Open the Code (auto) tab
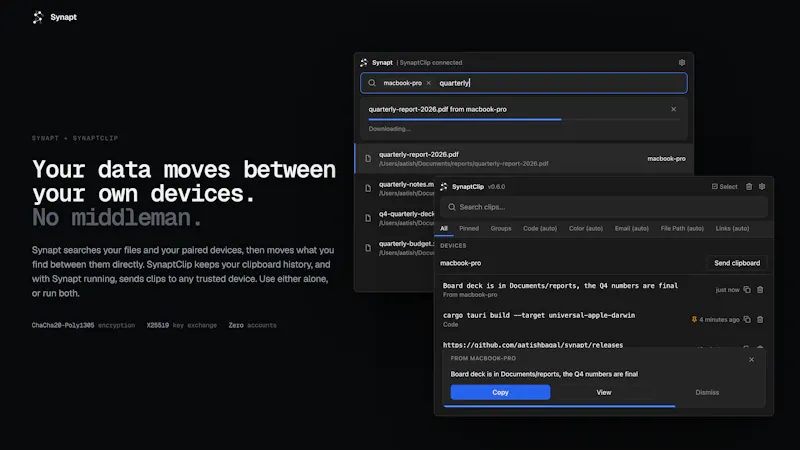This screenshot has height=450, width=800. [x=540, y=229]
